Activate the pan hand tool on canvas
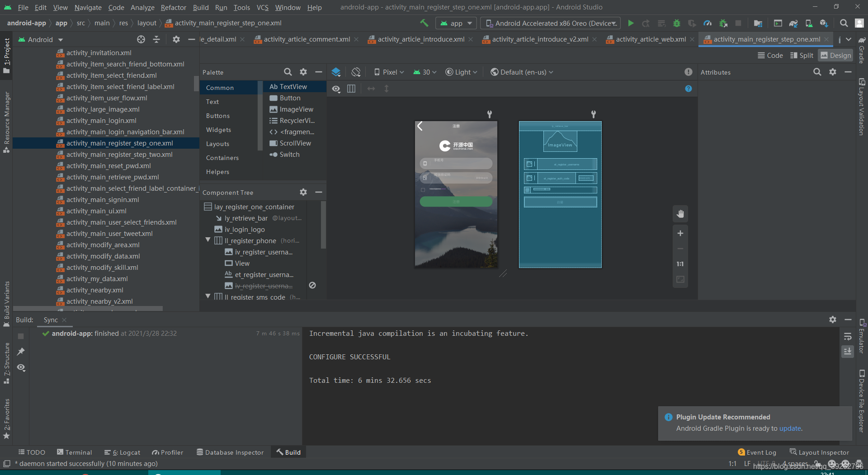Screen dimensions: 868x475 (x=680, y=214)
